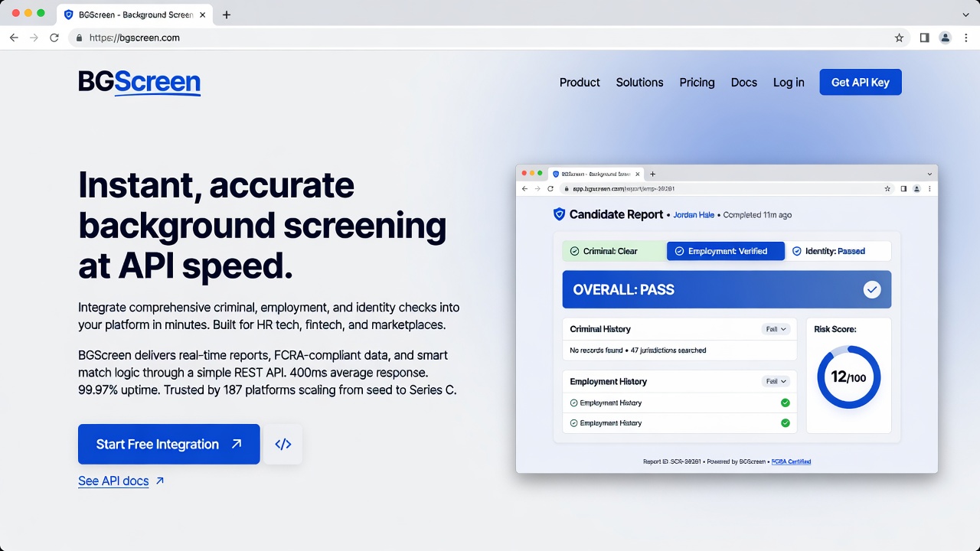Select the Identity: Passed status chip
This screenshot has height=551, width=980.
coord(838,251)
